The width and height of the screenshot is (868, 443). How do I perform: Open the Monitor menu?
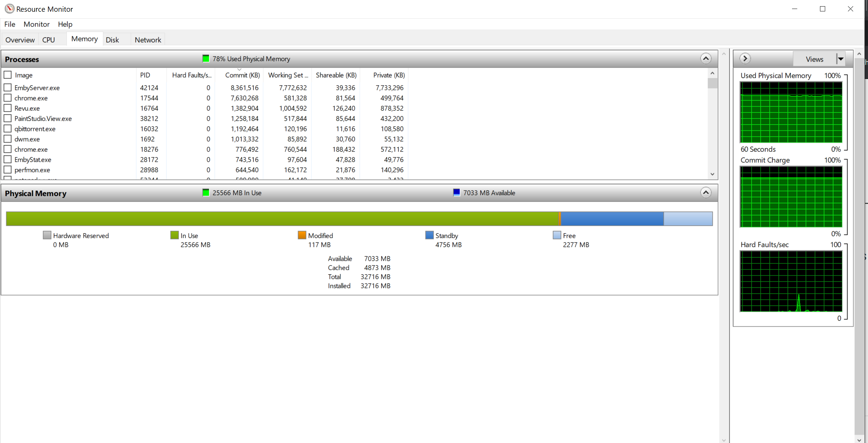(36, 24)
